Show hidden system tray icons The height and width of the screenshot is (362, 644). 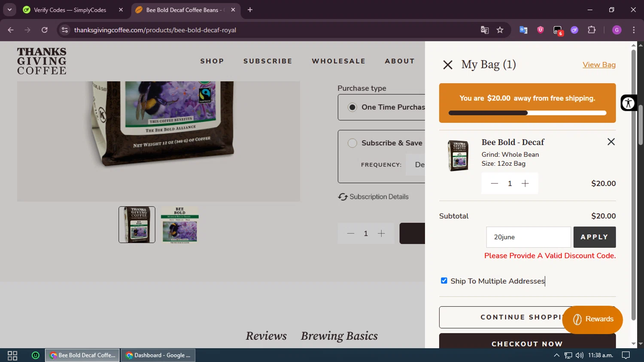click(x=556, y=355)
